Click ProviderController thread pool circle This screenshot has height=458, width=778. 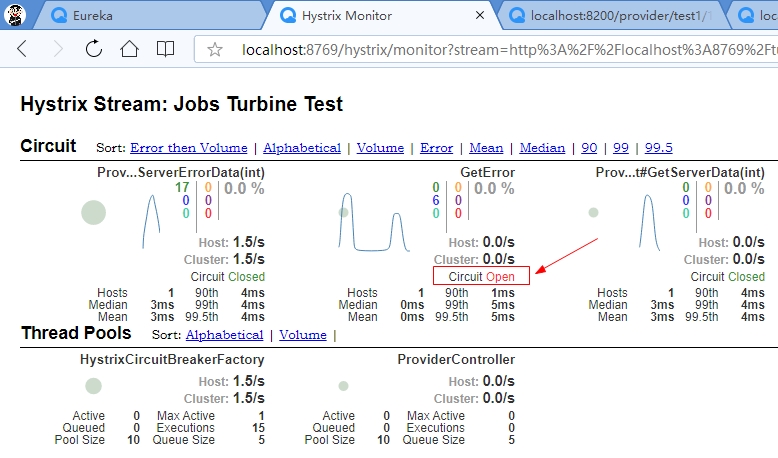[343, 386]
